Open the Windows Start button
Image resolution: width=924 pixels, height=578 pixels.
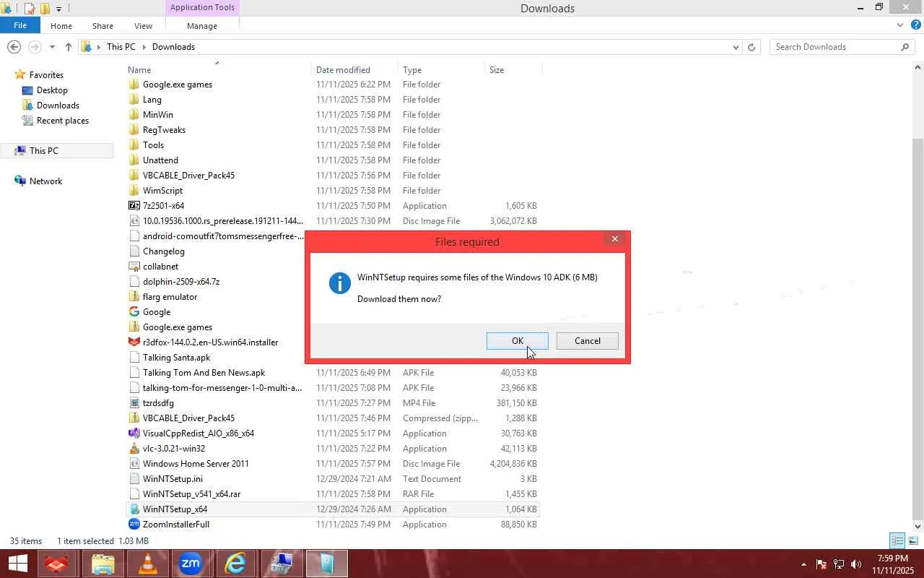click(x=17, y=564)
